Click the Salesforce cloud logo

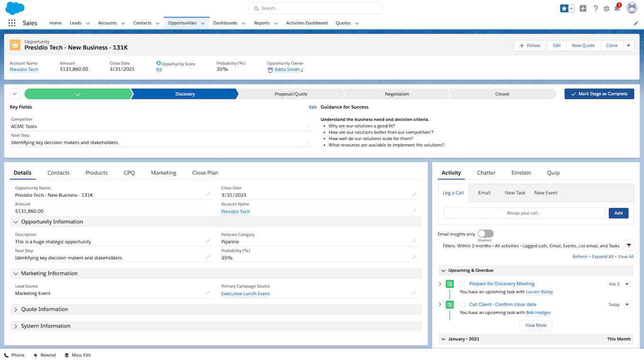(x=15, y=8)
